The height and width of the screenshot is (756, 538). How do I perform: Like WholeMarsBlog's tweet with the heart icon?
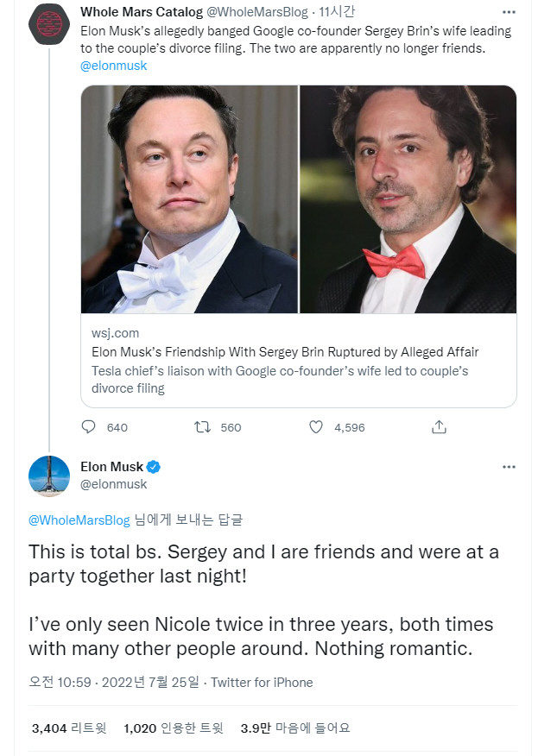pyautogui.click(x=316, y=427)
